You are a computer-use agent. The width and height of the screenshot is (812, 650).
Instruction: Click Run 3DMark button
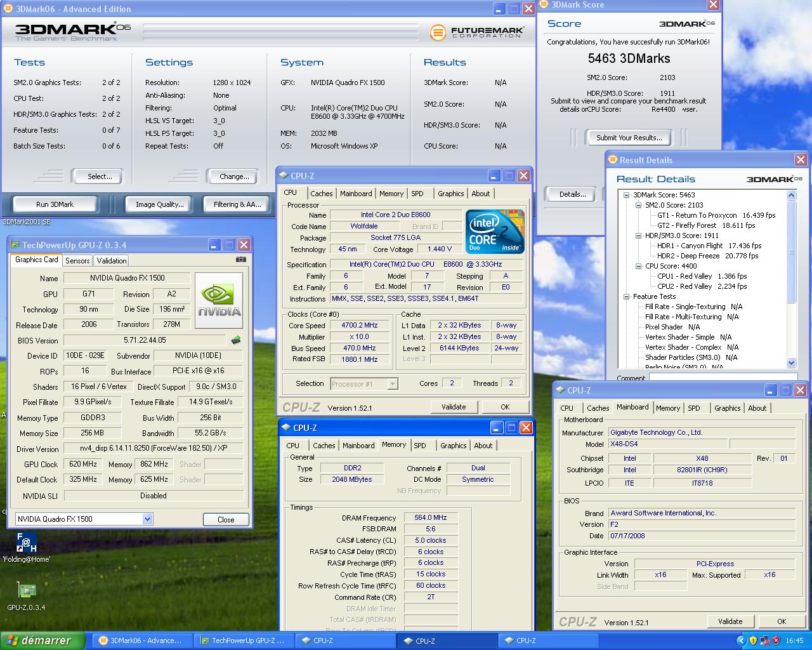(55, 204)
